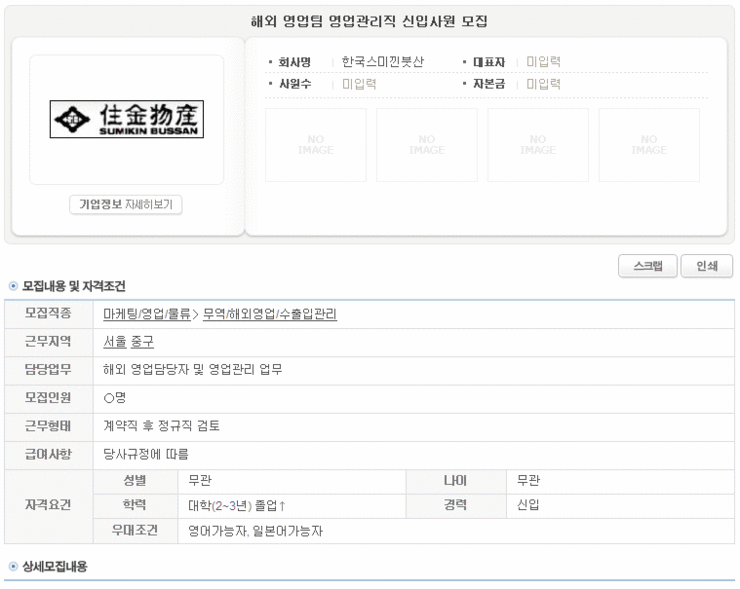Image resolution: width=740 pixels, height=589 pixels.
Task: Select the first NO IMAGE thumbnail
Action: coord(315,145)
